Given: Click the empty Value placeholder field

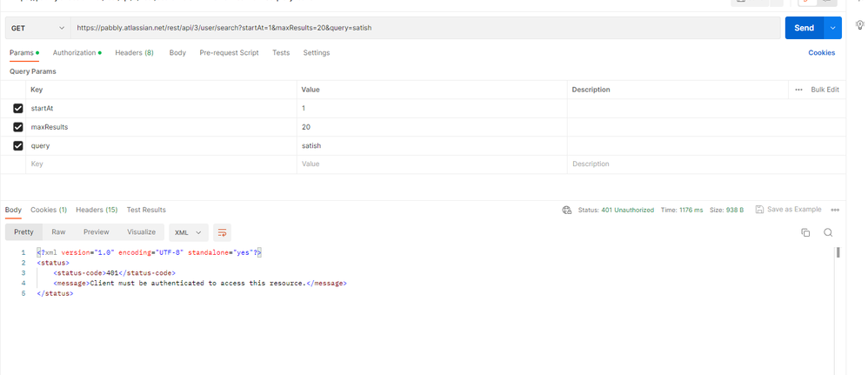Looking at the screenshot, I should point(431,164).
